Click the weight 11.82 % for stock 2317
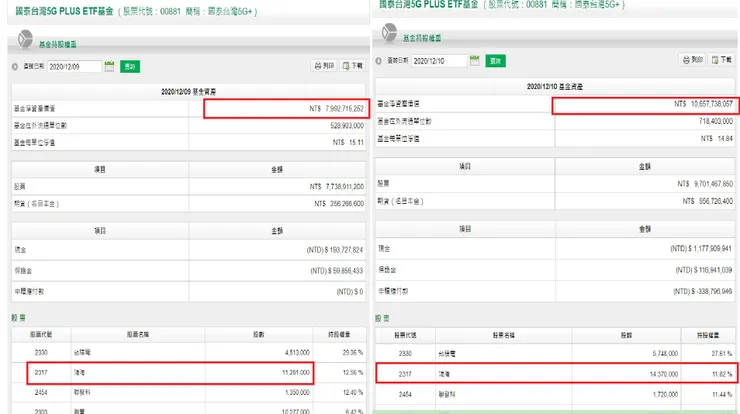The width and height of the screenshot is (740, 414). [722, 374]
